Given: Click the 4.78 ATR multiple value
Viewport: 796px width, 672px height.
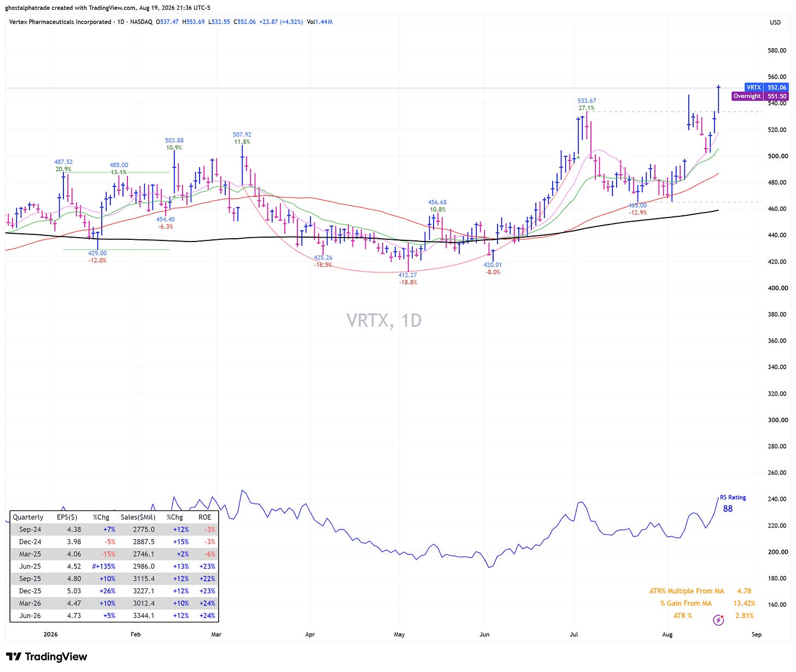Looking at the screenshot, I should [745, 591].
